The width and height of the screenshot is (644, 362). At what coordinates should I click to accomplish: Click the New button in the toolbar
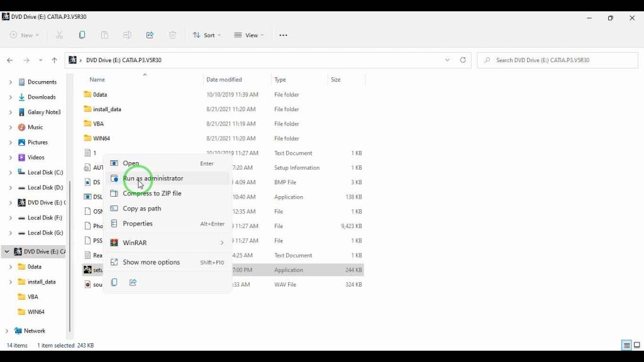click(24, 35)
